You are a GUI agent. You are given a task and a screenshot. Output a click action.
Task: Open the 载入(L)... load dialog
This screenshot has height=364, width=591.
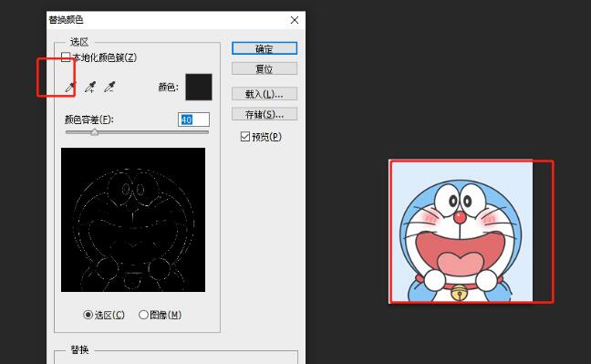pyautogui.click(x=264, y=94)
